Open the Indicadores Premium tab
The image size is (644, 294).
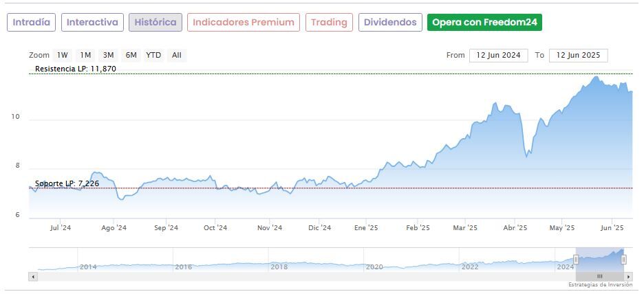coord(244,22)
